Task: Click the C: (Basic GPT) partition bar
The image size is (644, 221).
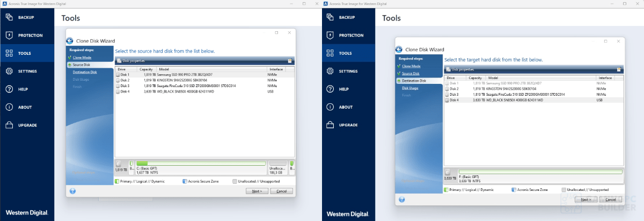Action: click(201, 168)
